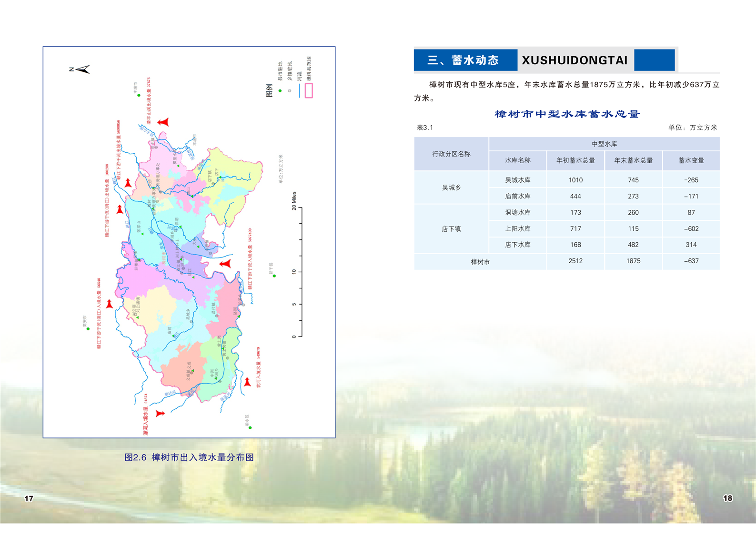Image resolution: width=756 pixels, height=534 pixels.
Task: Click the XUSHUIDONGTAI header label
Action: (x=575, y=60)
